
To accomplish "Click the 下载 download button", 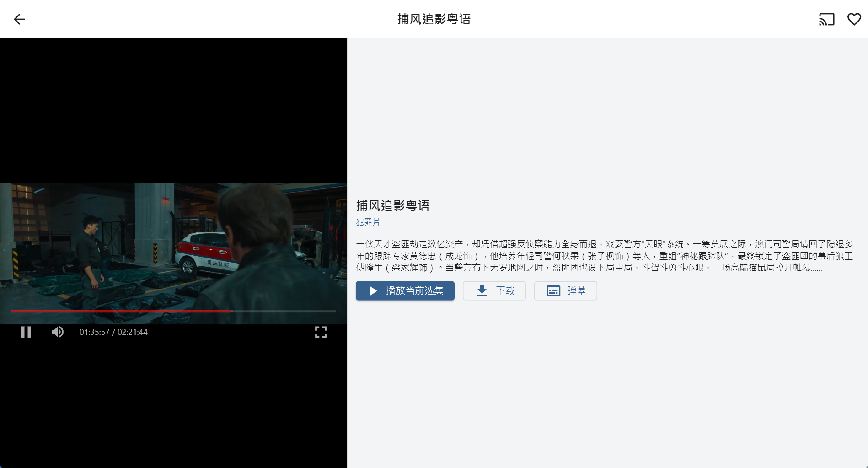I will [x=494, y=290].
